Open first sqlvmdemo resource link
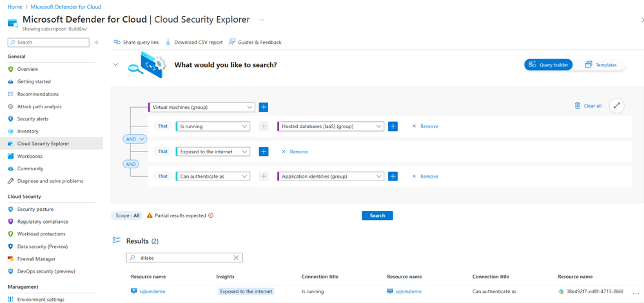Image resolution: width=644 pixels, height=303 pixels. pos(152,291)
